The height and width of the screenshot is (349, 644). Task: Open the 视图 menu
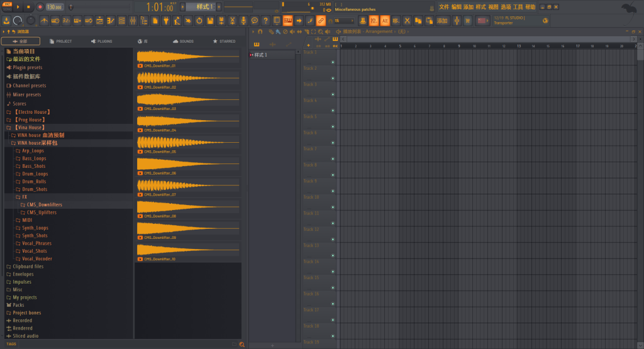pyautogui.click(x=493, y=7)
